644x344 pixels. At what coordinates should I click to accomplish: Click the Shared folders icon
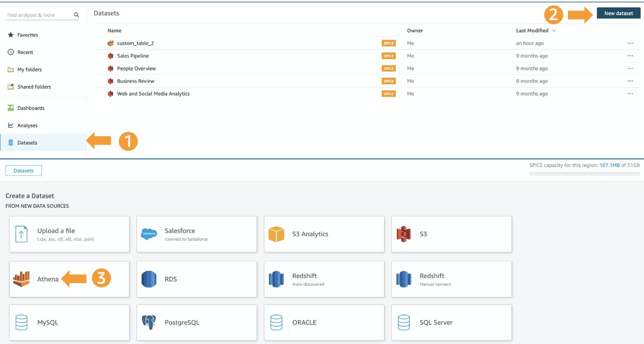point(11,87)
